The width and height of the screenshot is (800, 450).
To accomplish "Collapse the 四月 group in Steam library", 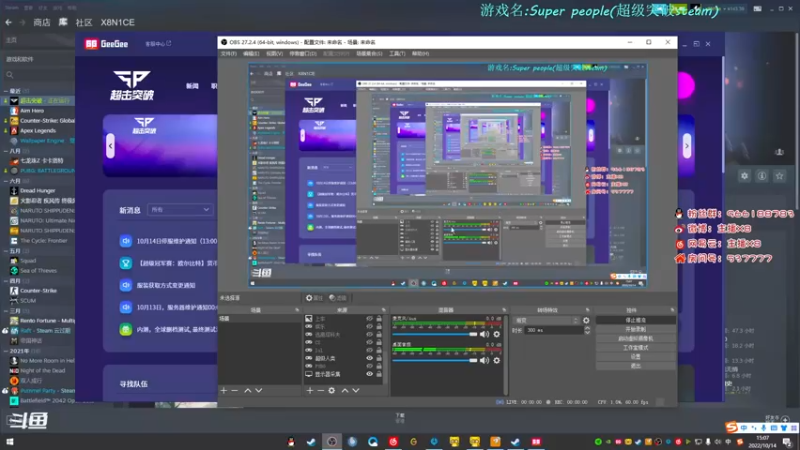I will [6, 281].
